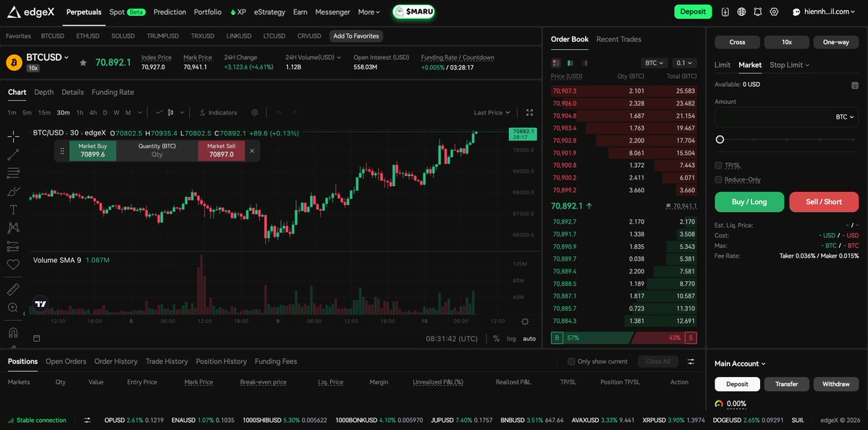
Task: Toggle percent scale on chart
Action: (496, 339)
